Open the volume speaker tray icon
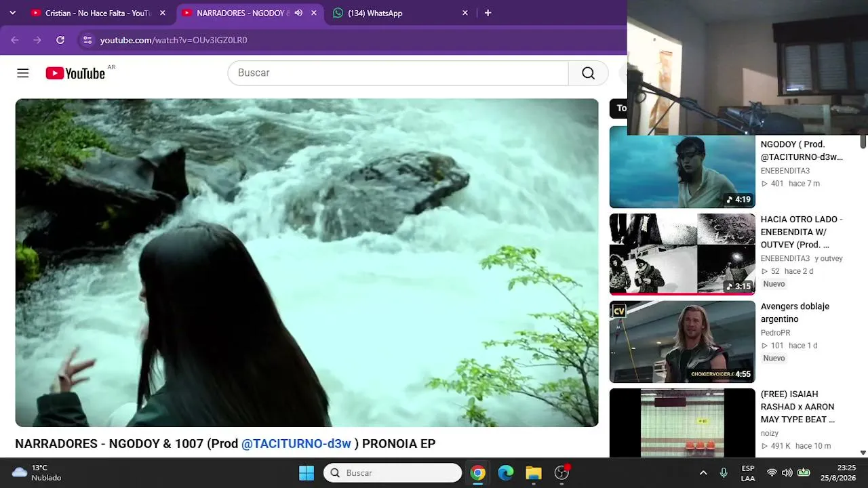Screen dimensions: 868x488 click(x=787, y=473)
